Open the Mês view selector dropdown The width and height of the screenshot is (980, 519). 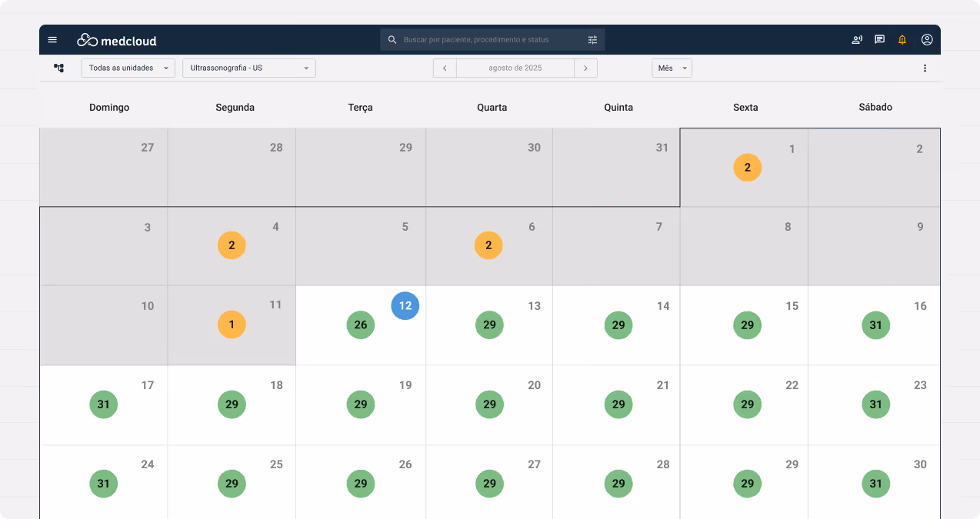click(x=672, y=68)
